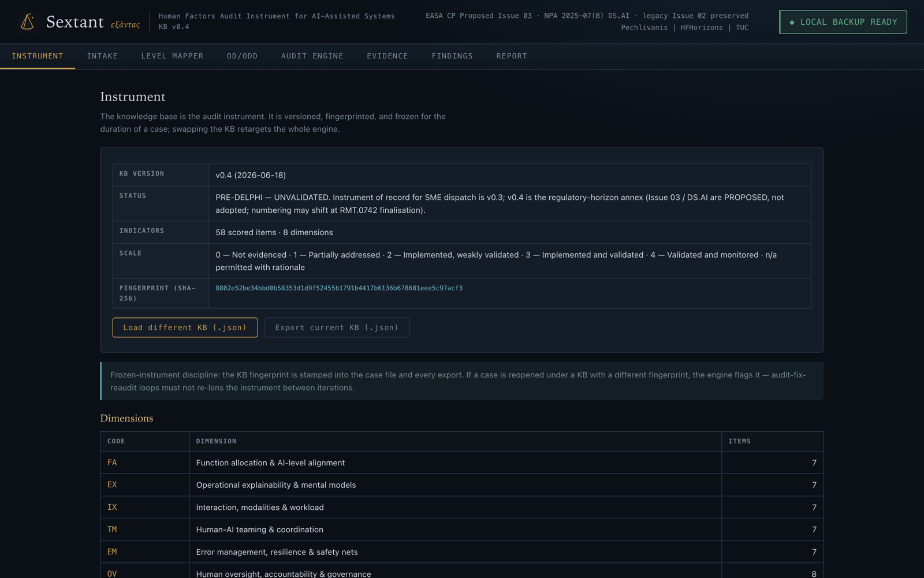Click the Pechlivanis | HFHorizons | TUC text
The width and height of the screenshot is (924, 578).
pos(684,28)
